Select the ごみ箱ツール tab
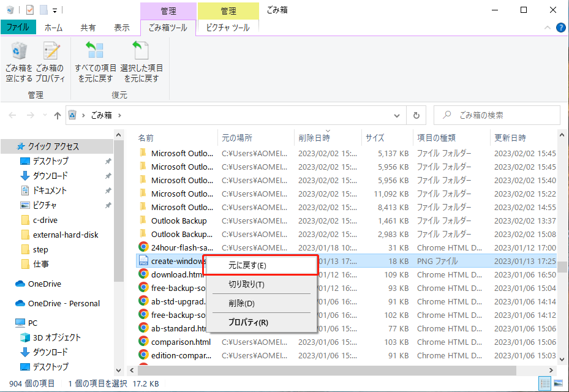Screen dimensions: 569x392 [168, 28]
